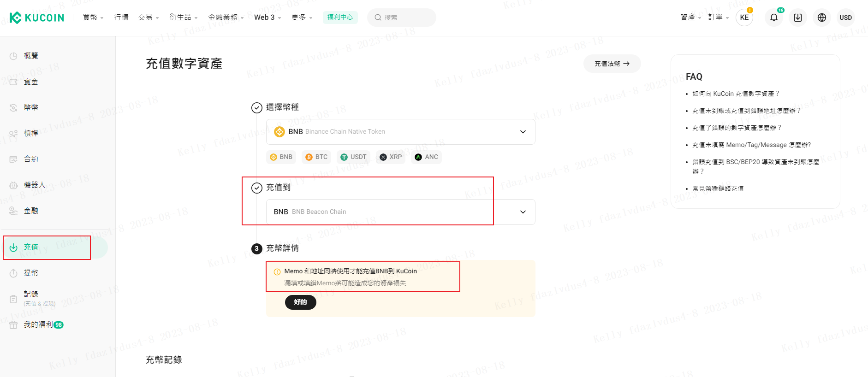This screenshot has width=868, height=377.
Task: Click the 記錄 records sidebar icon
Action: [x=13, y=299]
